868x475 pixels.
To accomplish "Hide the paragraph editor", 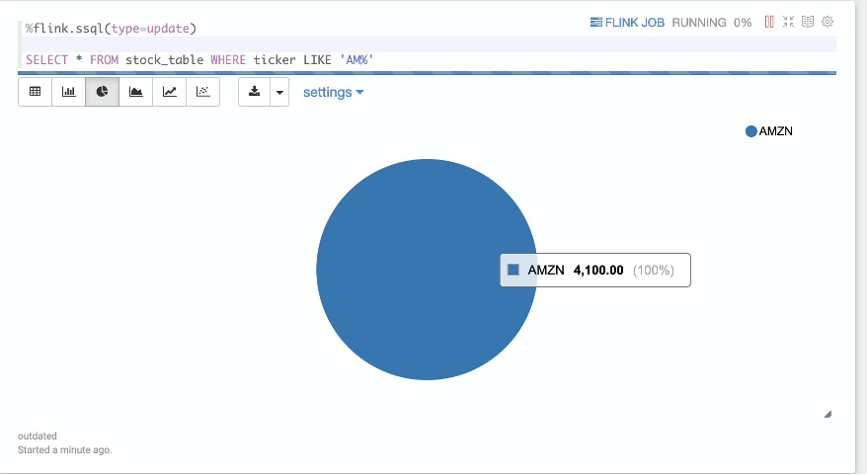I will coord(788,22).
